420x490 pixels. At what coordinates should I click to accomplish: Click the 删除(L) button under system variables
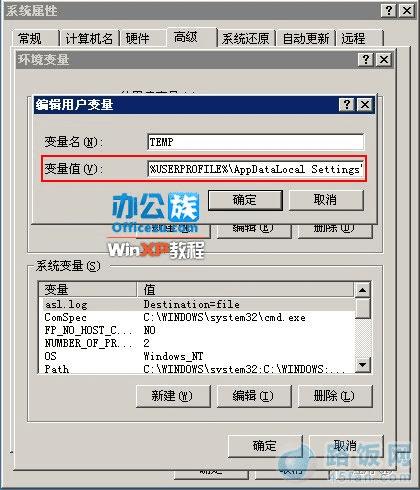point(335,396)
